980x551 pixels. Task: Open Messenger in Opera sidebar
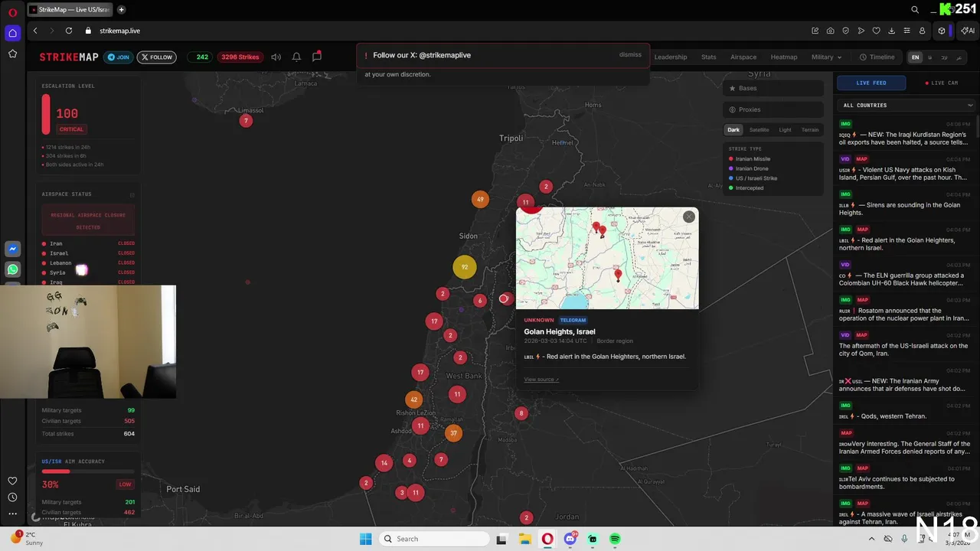tap(12, 249)
